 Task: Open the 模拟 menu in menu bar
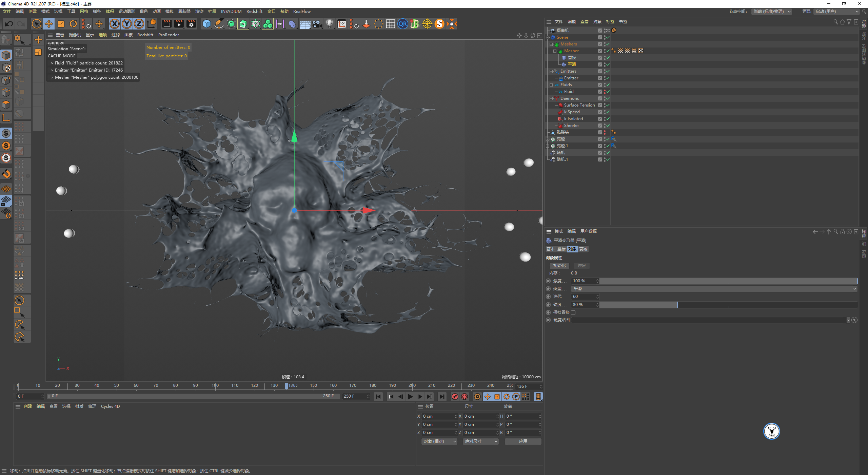pyautogui.click(x=170, y=12)
